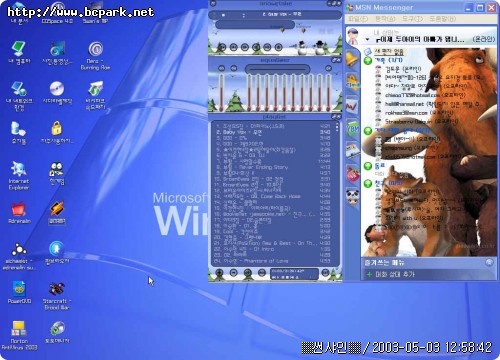Select playlist track Phantom of Love
The height and width of the screenshot is (360, 500).
273,261
